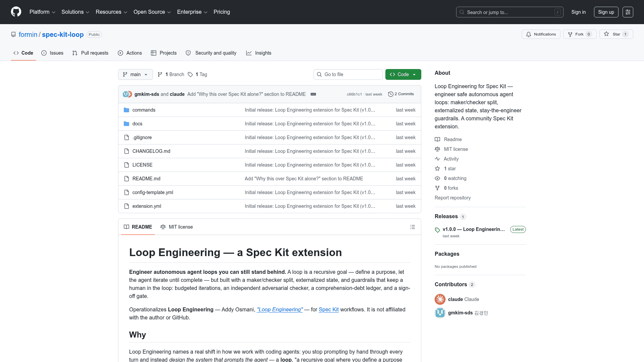Image resolution: width=644 pixels, height=362 pixels.
Task: Click the Sign up button
Action: [x=606, y=12]
